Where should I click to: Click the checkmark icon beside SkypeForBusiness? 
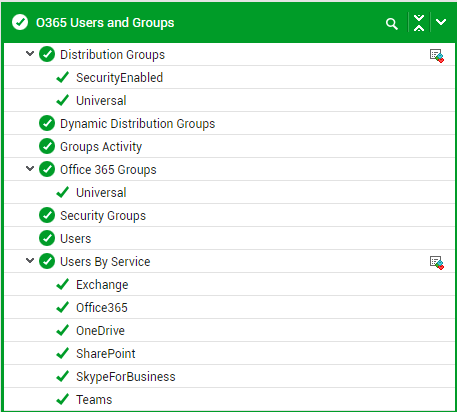pyautogui.click(x=63, y=376)
